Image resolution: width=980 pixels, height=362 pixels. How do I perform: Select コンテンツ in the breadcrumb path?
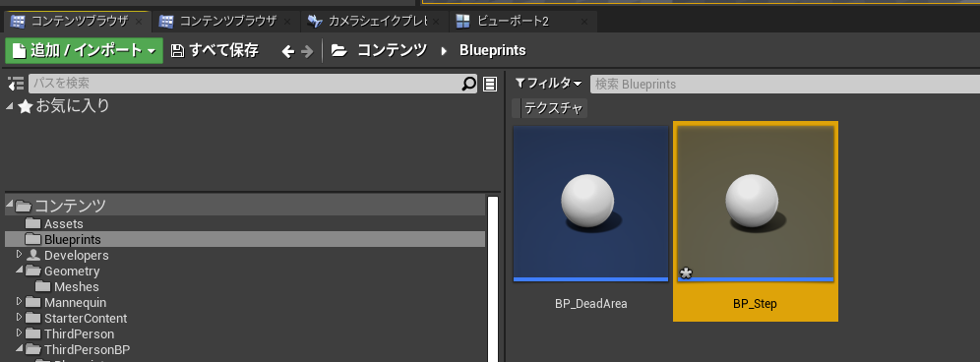coord(392,50)
